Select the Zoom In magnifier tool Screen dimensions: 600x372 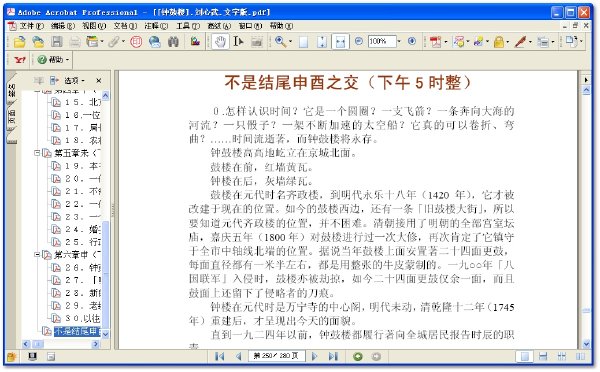[280, 41]
